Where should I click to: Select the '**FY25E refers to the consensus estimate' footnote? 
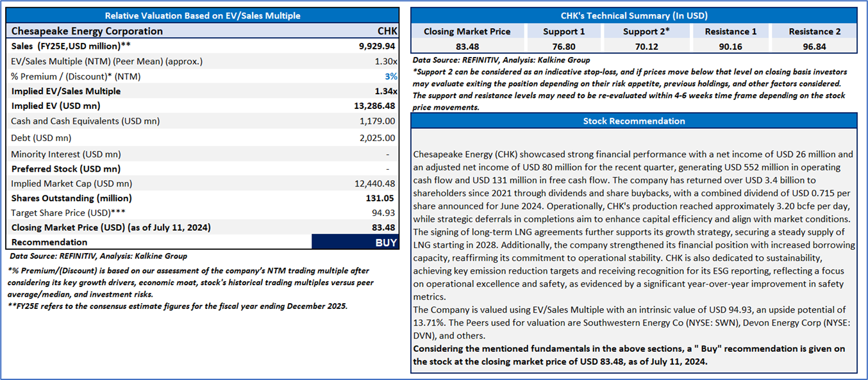pos(178,306)
